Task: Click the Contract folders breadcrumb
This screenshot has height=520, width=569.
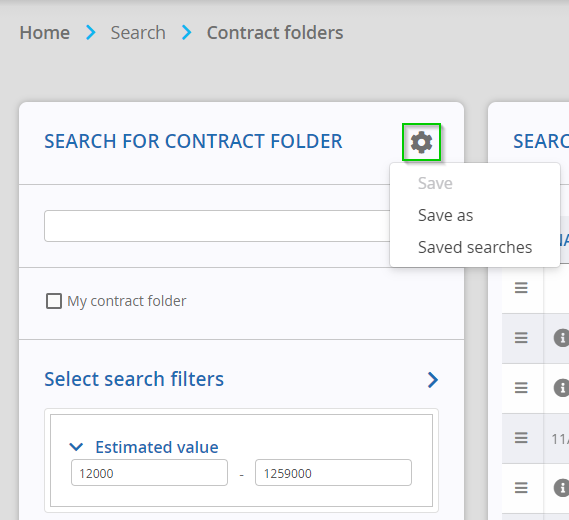Action: click(275, 33)
